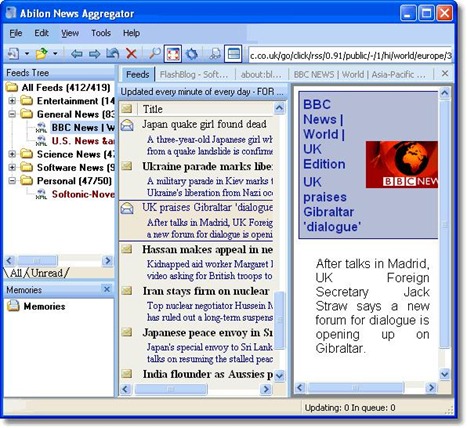Switch to the All feeds view tab
The width and height of the screenshot is (467, 428).
click(16, 273)
